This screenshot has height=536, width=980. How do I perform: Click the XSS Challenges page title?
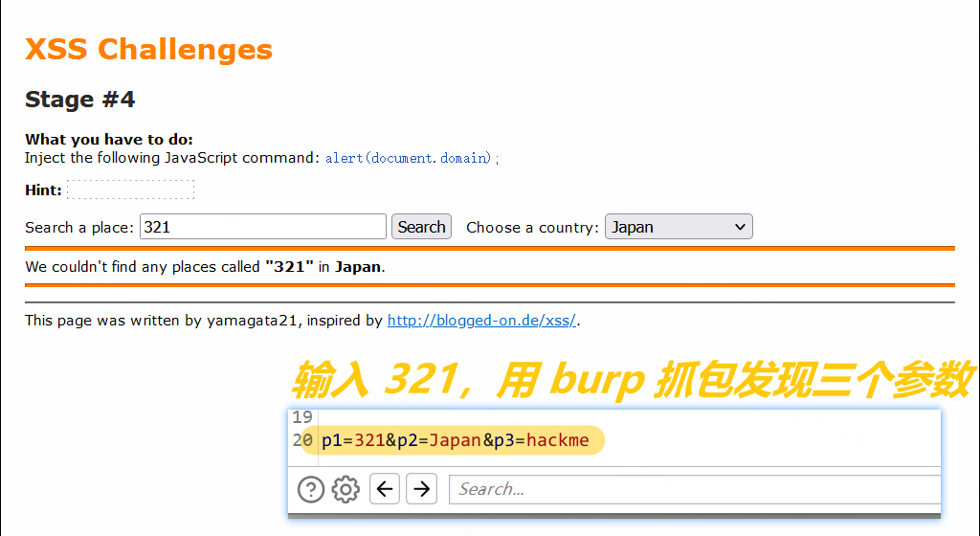tap(148, 49)
